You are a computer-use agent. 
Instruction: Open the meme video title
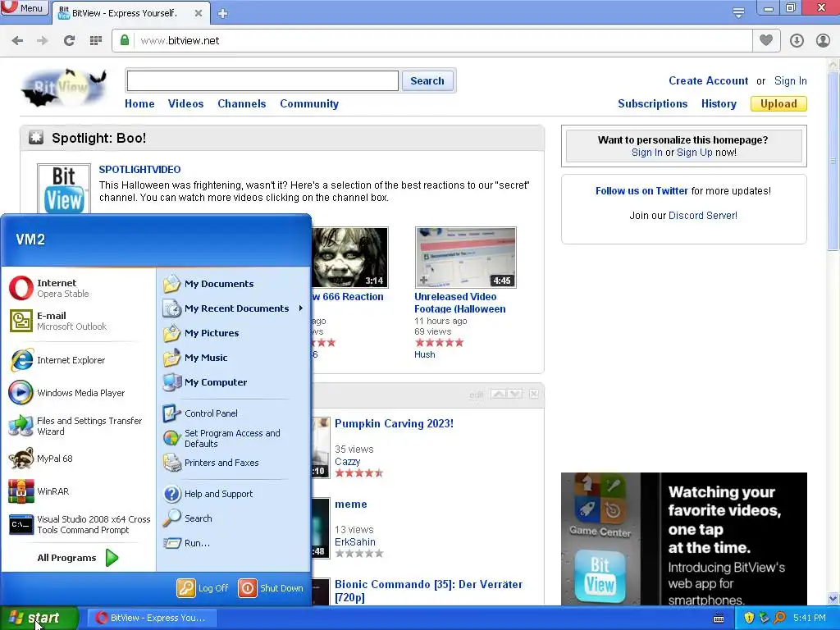[x=351, y=504]
